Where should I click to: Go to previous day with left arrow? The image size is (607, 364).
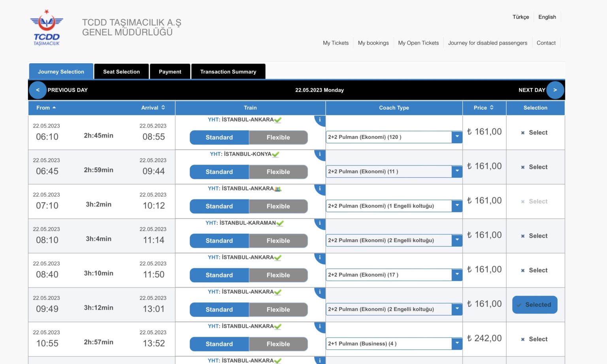pyautogui.click(x=38, y=90)
